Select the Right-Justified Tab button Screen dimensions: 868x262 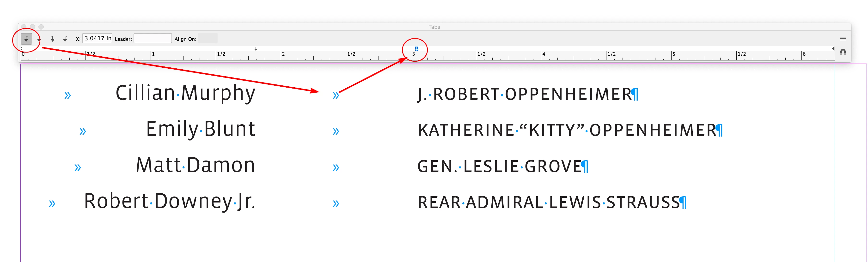coord(52,39)
